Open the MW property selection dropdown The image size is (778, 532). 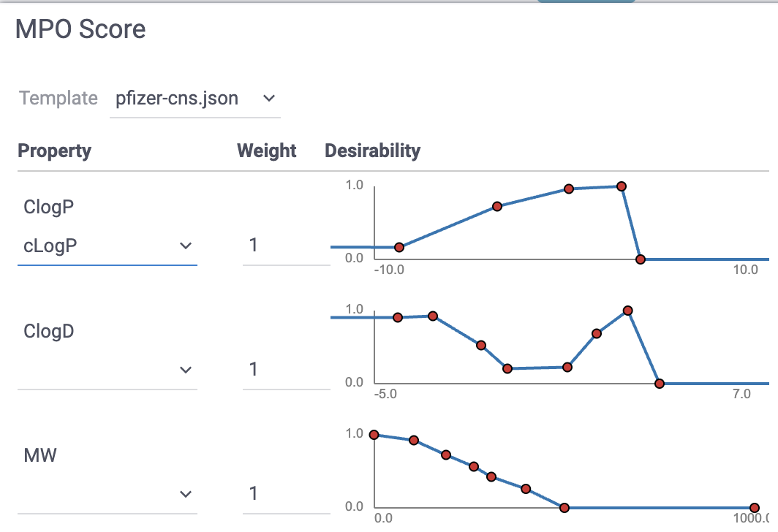click(x=107, y=494)
